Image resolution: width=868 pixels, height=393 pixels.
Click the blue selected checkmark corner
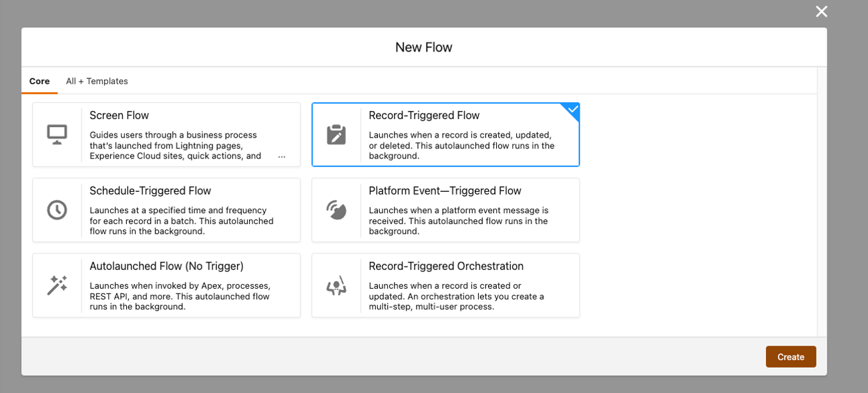572,110
